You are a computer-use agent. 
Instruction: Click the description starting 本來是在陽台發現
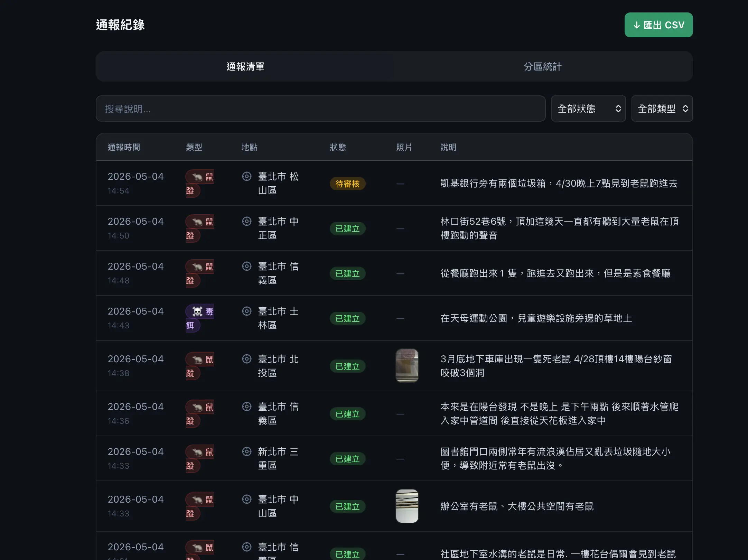tap(560, 413)
